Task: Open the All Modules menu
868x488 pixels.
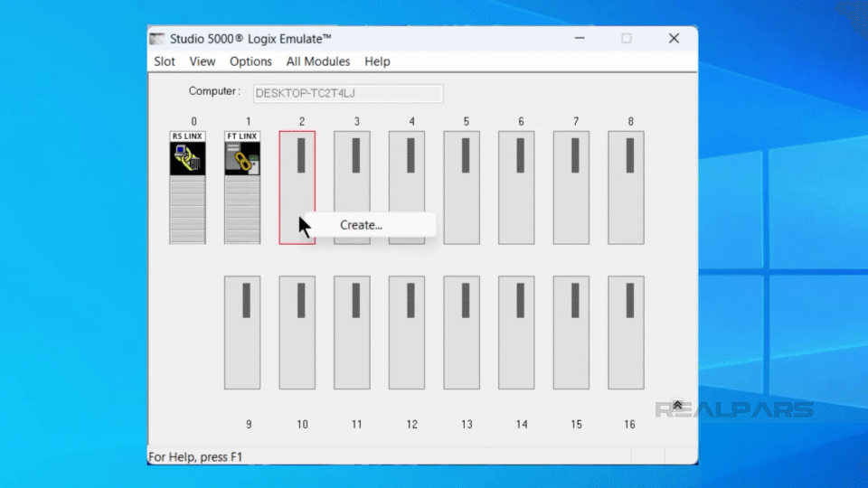Action: (317, 61)
